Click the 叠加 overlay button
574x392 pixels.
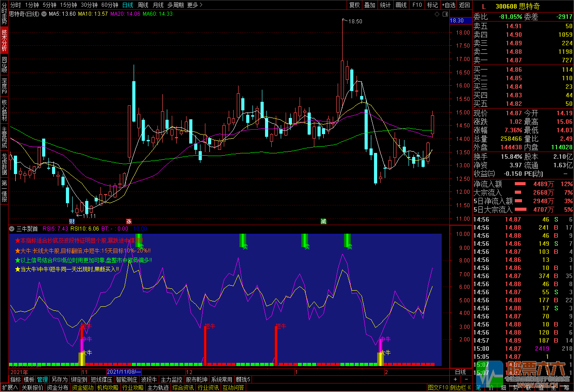click(370, 5)
